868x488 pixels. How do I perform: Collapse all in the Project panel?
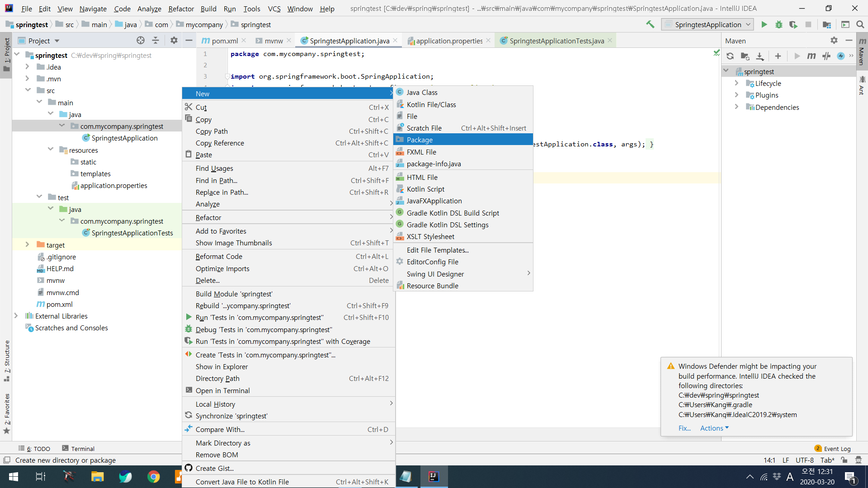[x=156, y=41]
